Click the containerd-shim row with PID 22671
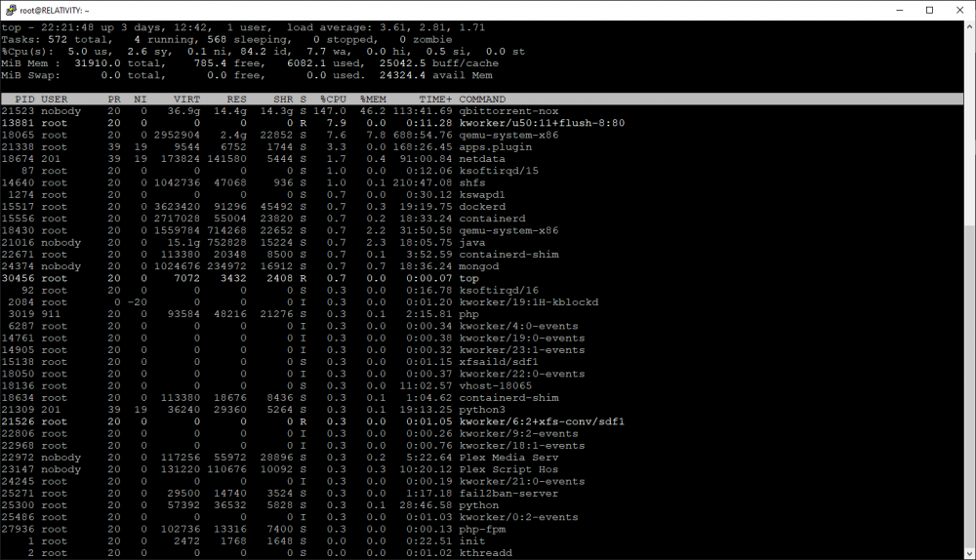This screenshot has width=976, height=560. [x=482, y=255]
